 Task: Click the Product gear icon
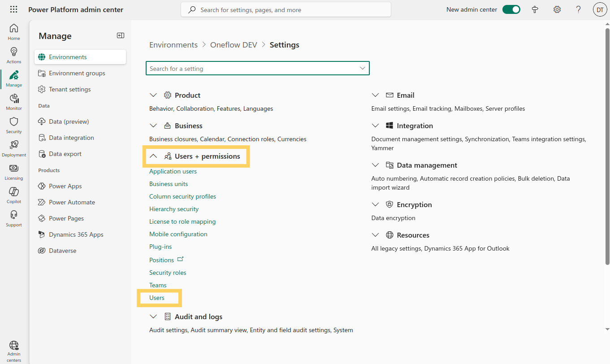[x=168, y=95]
